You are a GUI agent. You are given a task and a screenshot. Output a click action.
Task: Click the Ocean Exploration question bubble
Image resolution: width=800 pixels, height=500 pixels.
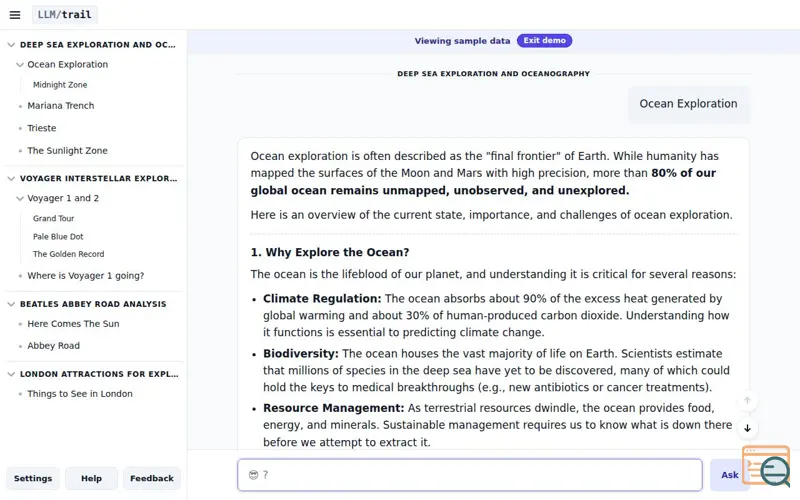coord(688,104)
